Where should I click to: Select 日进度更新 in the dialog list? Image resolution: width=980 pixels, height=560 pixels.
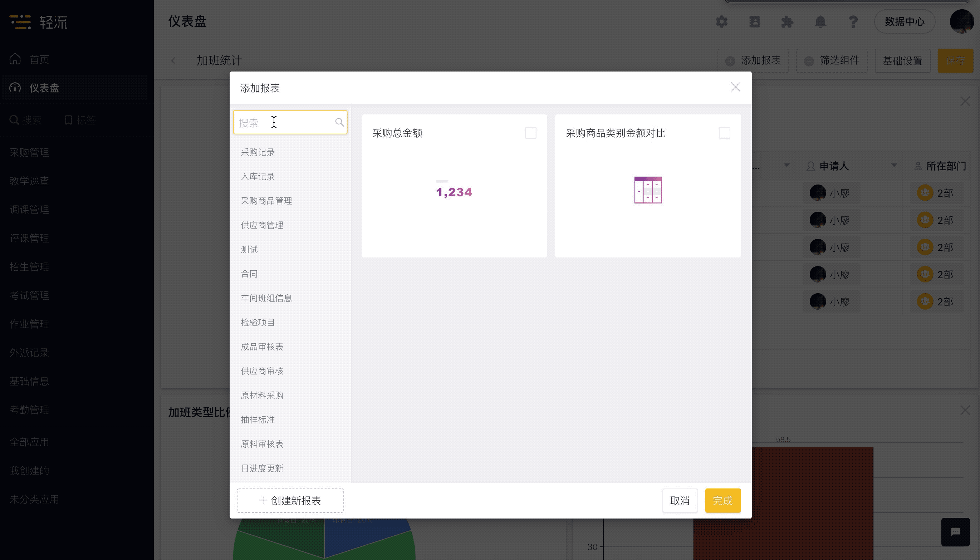point(262,468)
